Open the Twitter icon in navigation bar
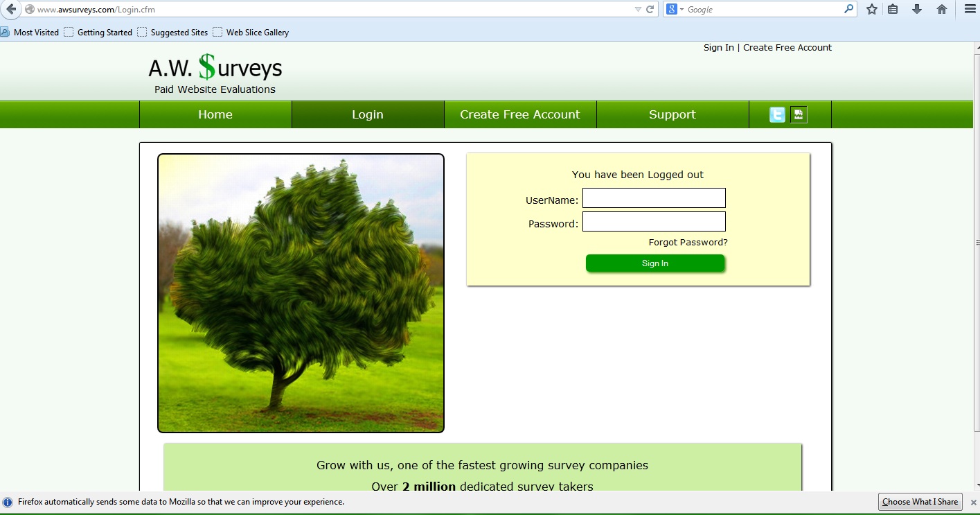The height and width of the screenshot is (515, 980). pyautogui.click(x=778, y=115)
